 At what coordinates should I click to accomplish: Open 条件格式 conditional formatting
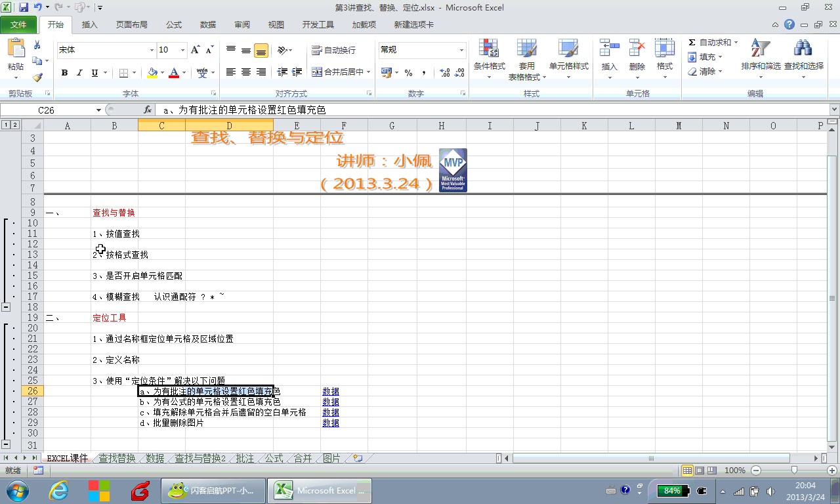point(489,59)
